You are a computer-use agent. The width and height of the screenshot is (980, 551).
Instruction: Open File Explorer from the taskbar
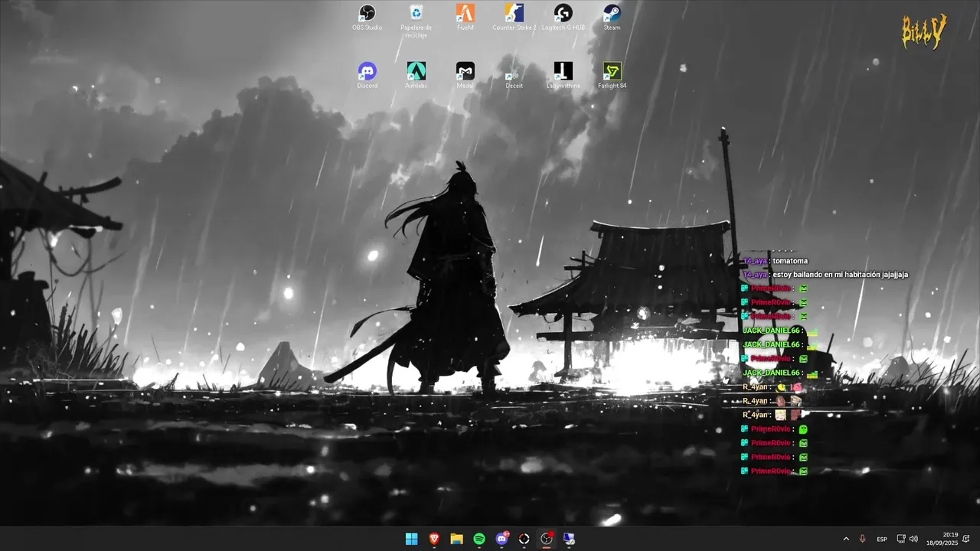coord(456,539)
